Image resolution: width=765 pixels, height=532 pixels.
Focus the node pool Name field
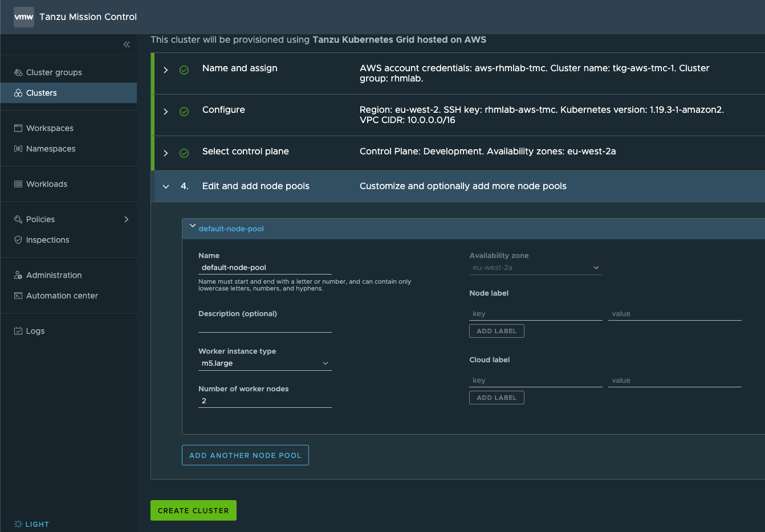coord(265,268)
